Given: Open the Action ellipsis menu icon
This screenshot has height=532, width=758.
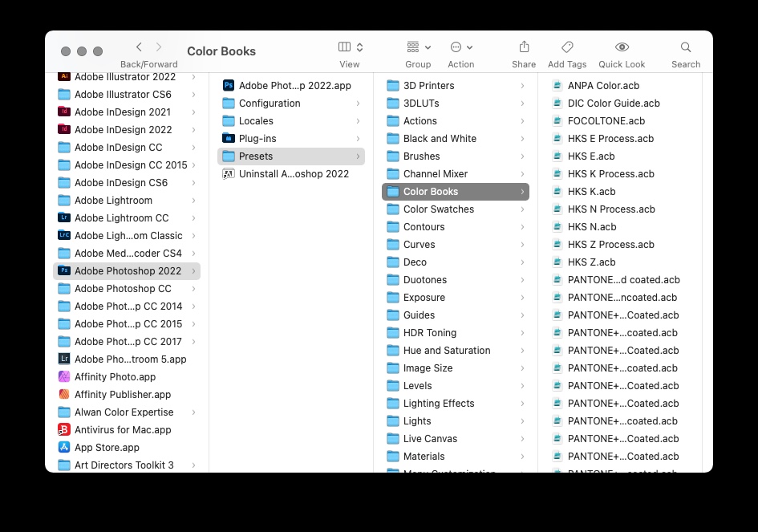Looking at the screenshot, I should [x=456, y=47].
